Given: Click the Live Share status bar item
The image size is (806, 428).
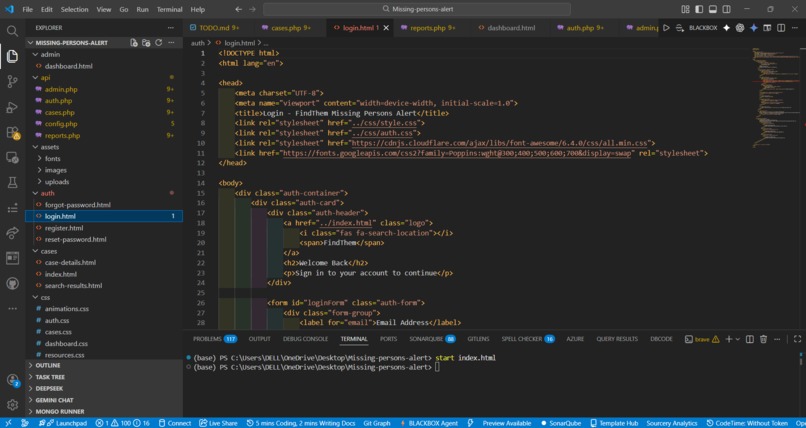Looking at the screenshot, I should pos(218,423).
